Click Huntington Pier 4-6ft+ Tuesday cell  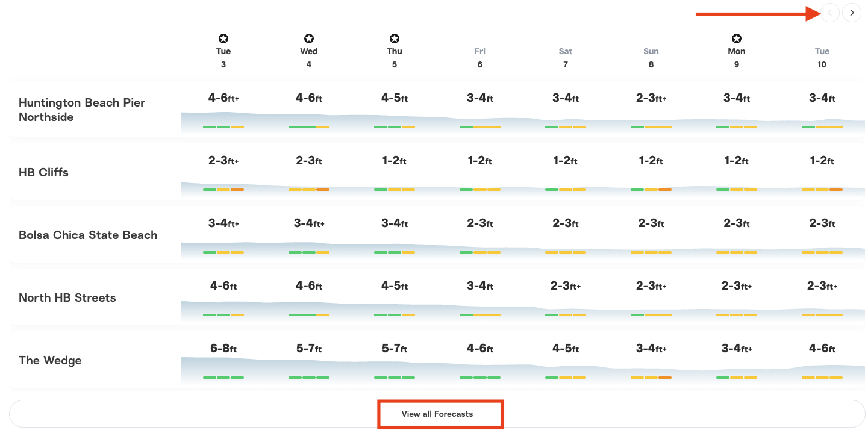tap(223, 98)
